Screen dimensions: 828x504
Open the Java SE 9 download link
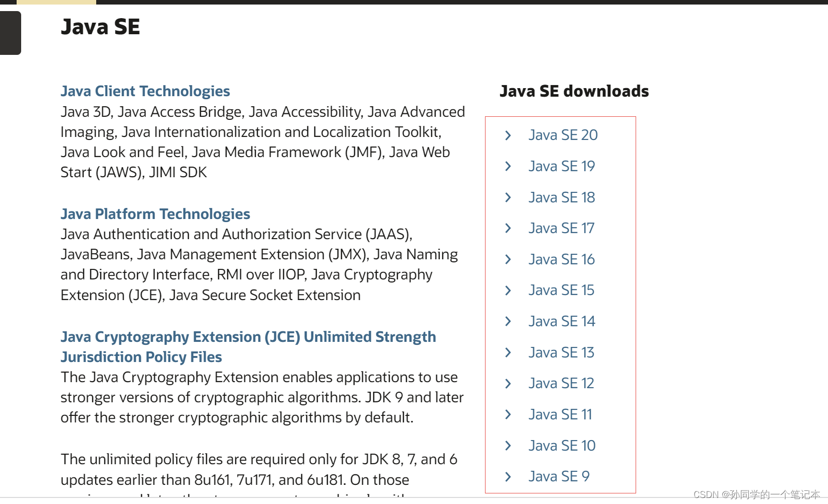(x=559, y=476)
